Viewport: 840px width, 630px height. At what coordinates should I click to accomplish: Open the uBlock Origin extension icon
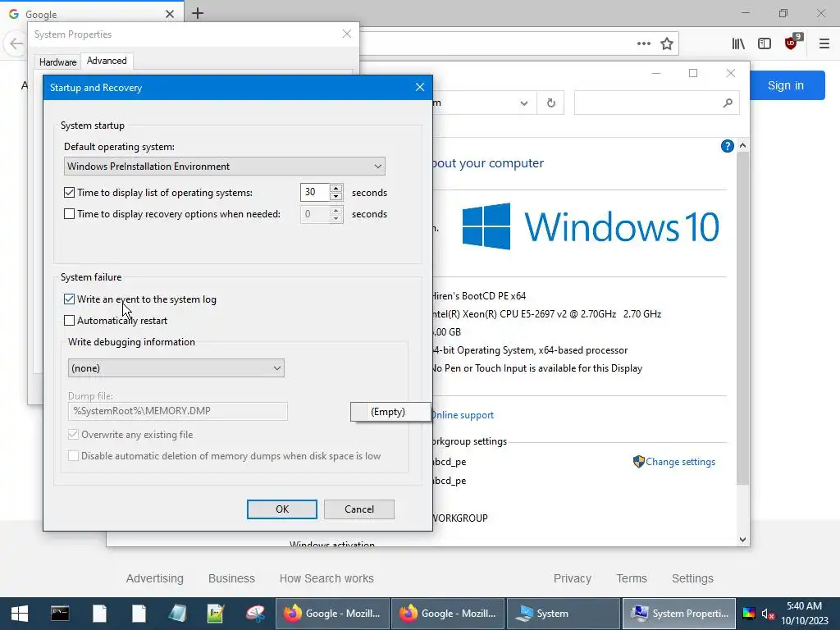point(792,42)
